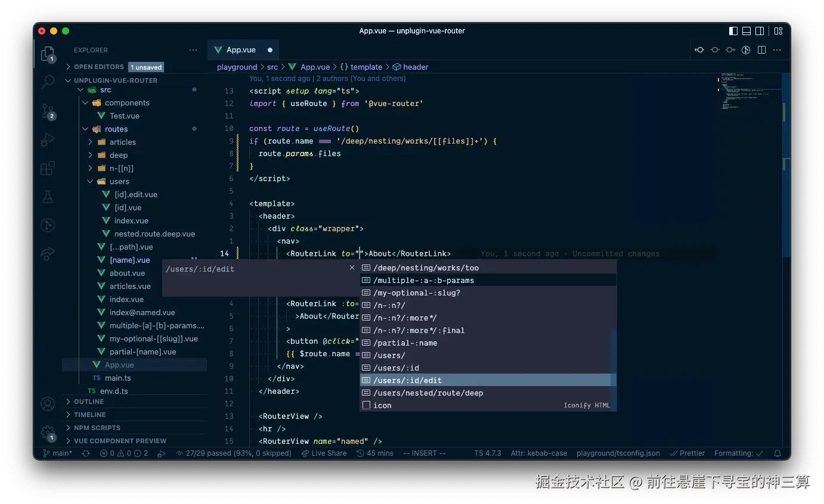
Task: Open [id].edit.vue in the file tree
Action: click(135, 195)
